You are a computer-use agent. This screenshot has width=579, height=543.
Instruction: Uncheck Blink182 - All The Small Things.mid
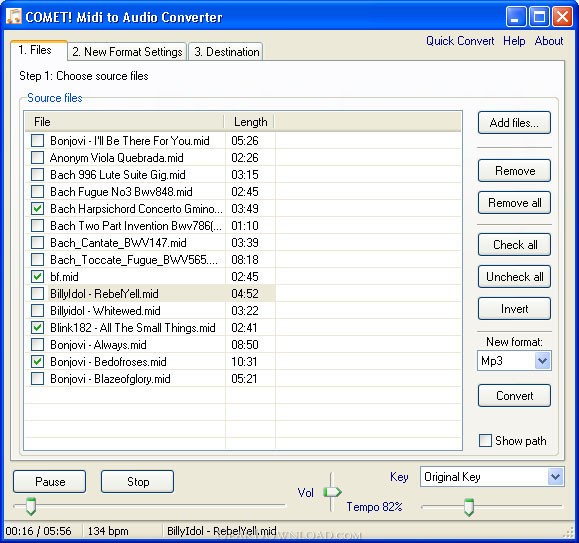[37, 327]
